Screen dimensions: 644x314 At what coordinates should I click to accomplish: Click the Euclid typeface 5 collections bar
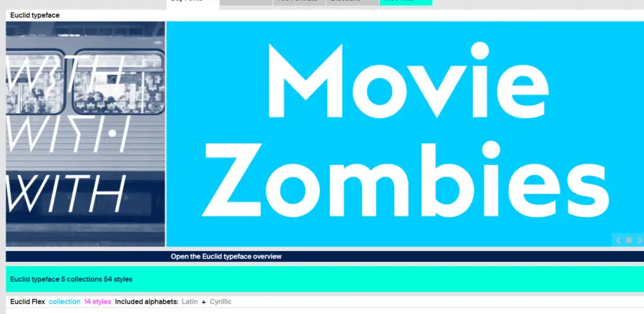point(325,279)
